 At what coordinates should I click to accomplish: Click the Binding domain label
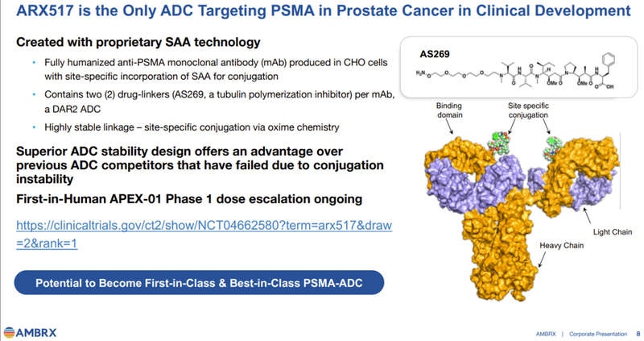(x=449, y=110)
